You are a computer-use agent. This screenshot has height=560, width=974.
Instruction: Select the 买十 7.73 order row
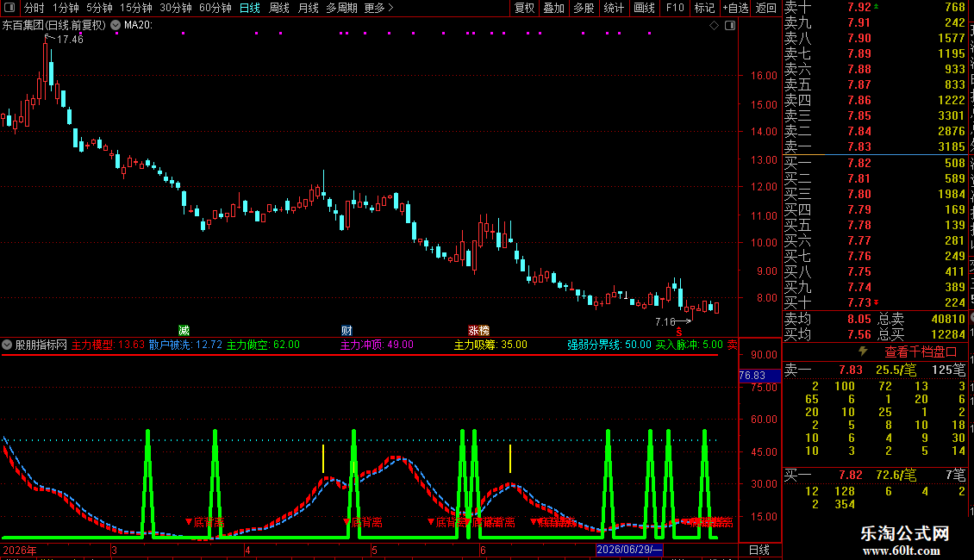(875, 303)
